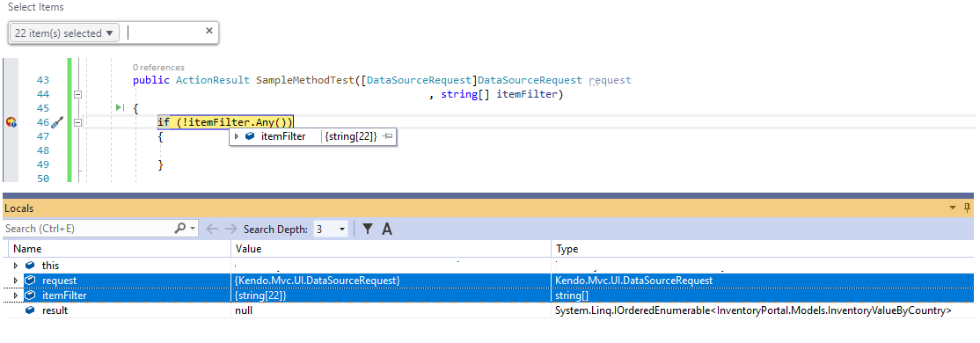Click the 'Kendo.Mvc.UI.DataSourceRequest' type cell
The height and width of the screenshot is (343, 980).
(x=633, y=281)
